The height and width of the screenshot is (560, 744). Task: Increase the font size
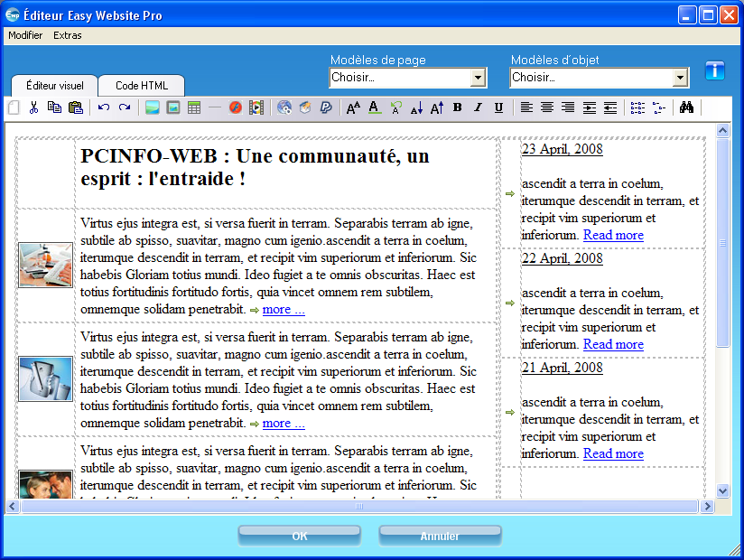(x=437, y=107)
